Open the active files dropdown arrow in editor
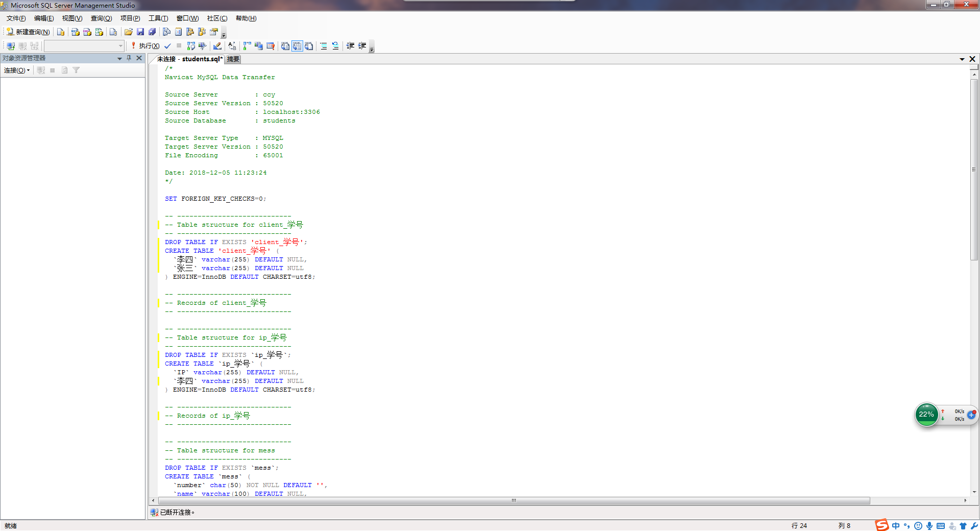 tap(962, 59)
